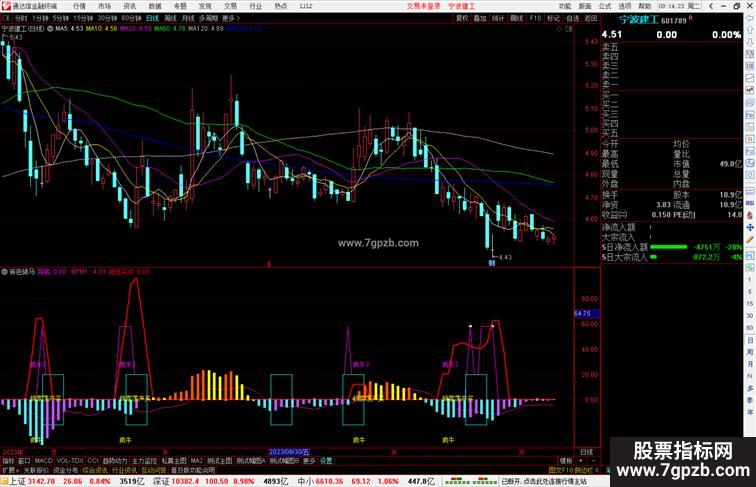Switch to the 主力监控 indicator tab
Viewport: 756px width, 487px height.
click(x=145, y=461)
